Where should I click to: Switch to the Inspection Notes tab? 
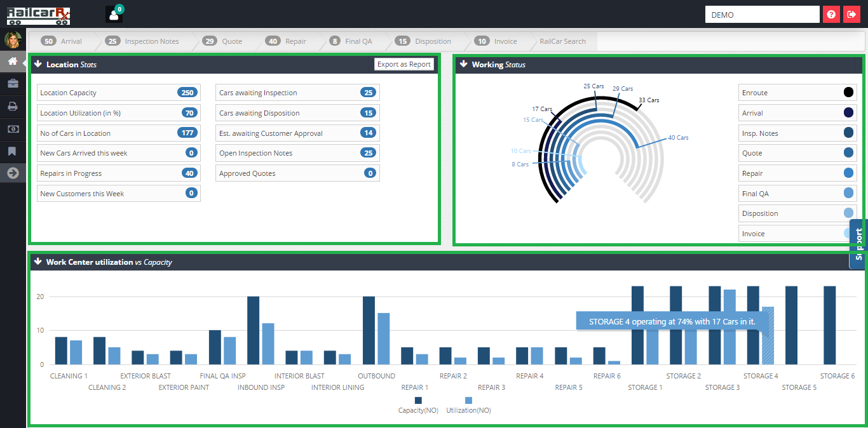[142, 41]
